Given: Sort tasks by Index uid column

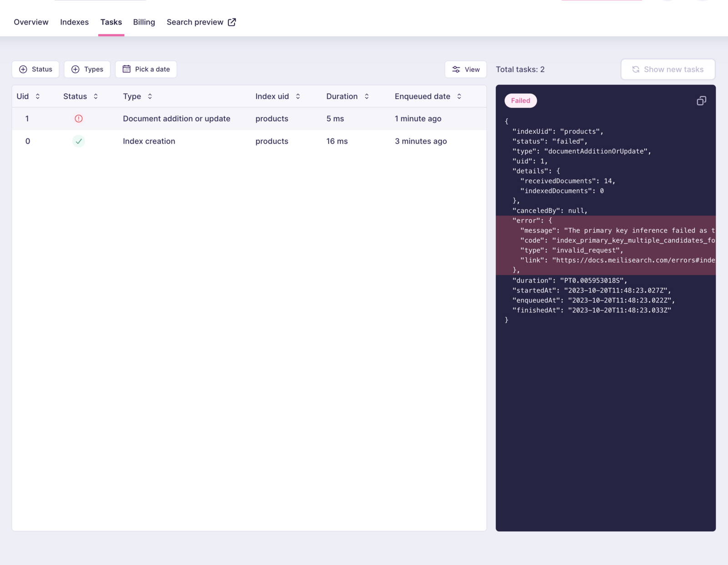Looking at the screenshot, I should (298, 96).
